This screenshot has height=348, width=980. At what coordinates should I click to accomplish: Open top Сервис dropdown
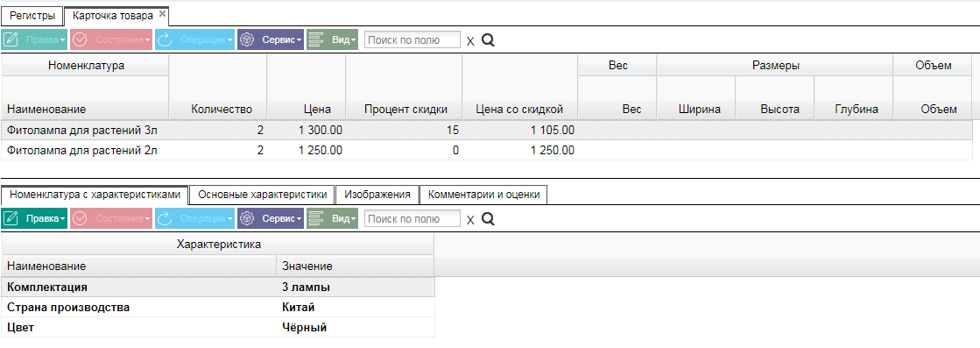271,40
